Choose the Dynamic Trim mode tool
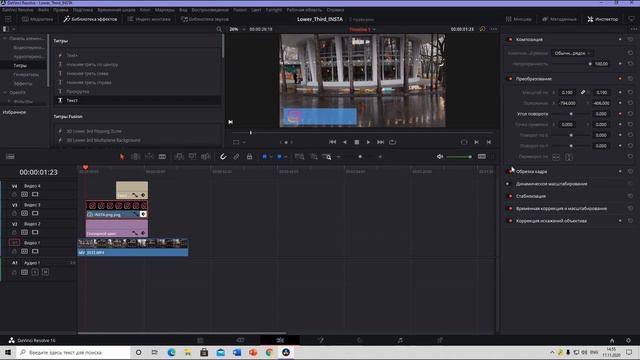640x360 pixels. tap(149, 157)
